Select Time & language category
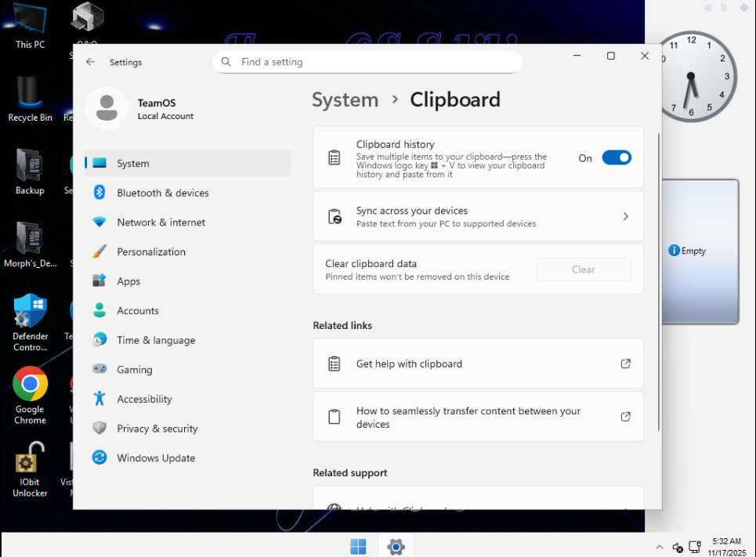This screenshot has height=557, width=756. click(155, 341)
